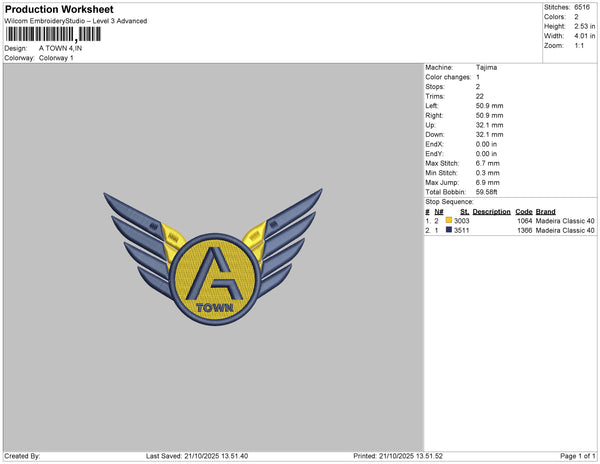Image resolution: width=600 pixels, height=464 pixels.
Task: Click the yellow 3003 thread color swatch
Action: [x=449, y=220]
